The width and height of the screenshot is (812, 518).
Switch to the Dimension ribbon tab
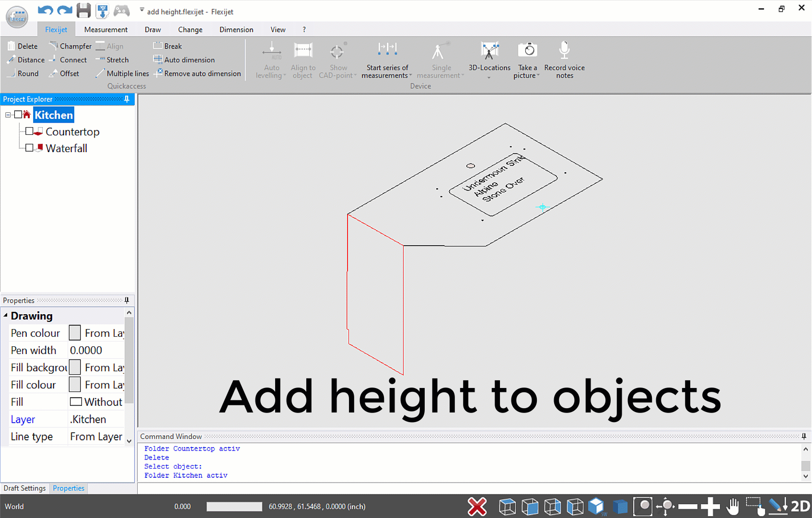[236, 29]
